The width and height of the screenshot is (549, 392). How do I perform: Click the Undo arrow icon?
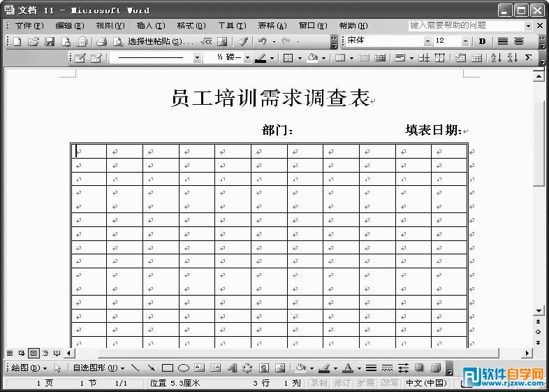pyautogui.click(x=262, y=42)
